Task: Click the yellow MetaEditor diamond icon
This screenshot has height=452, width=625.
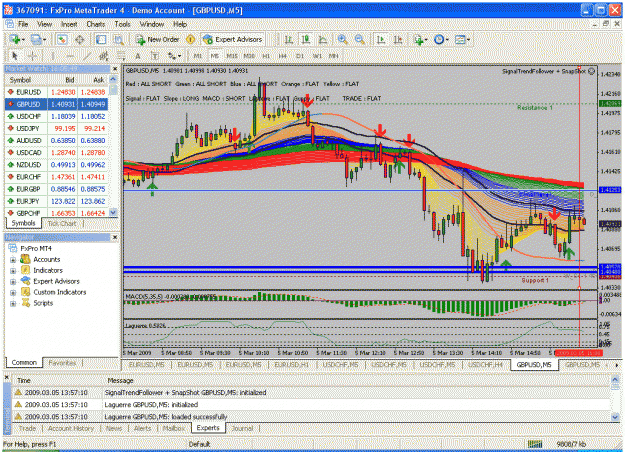Action: point(191,39)
